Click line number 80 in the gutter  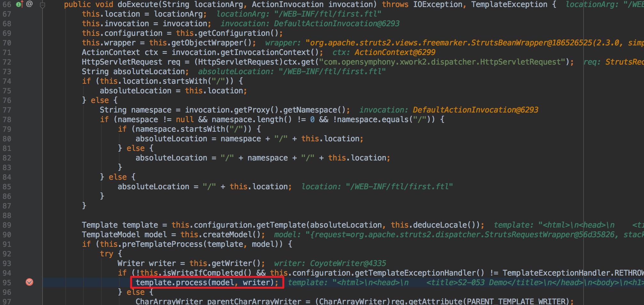pyautogui.click(x=7, y=139)
